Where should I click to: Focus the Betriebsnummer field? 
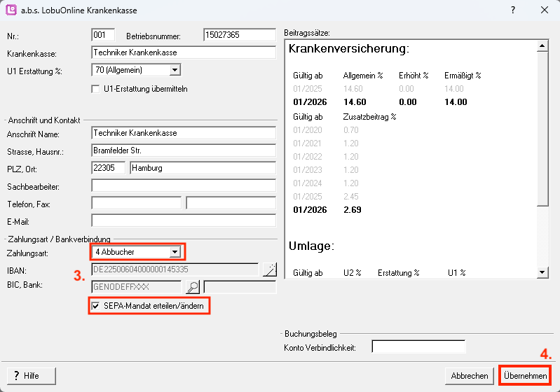(239, 35)
